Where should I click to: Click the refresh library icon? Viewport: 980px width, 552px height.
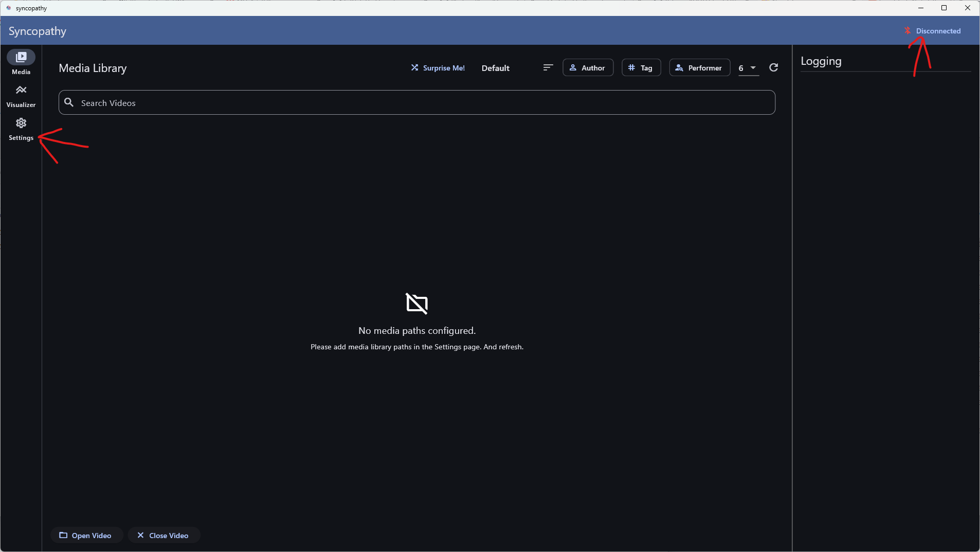[773, 68]
